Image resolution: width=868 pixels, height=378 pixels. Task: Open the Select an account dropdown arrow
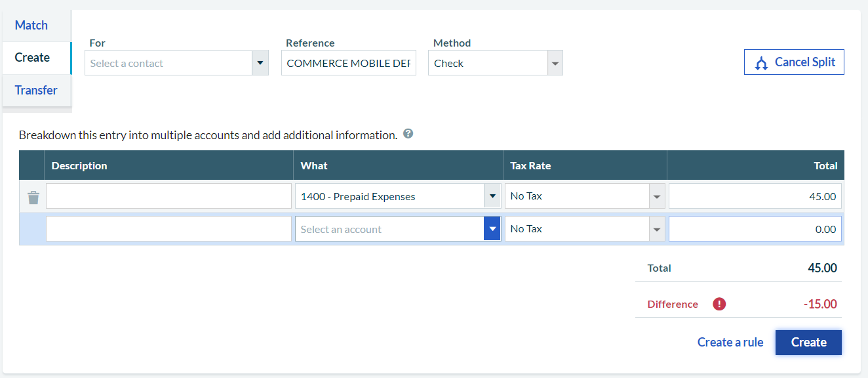click(x=492, y=229)
